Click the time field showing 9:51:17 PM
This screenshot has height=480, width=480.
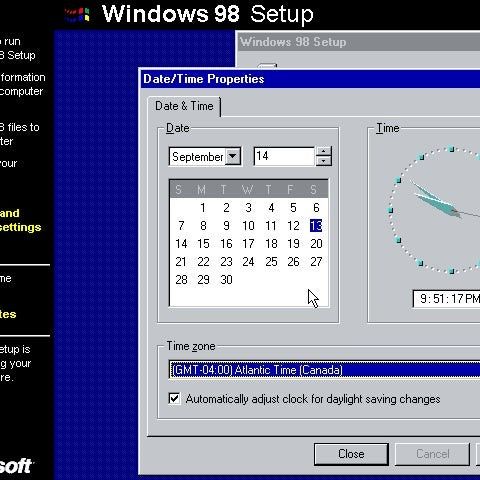coord(447,299)
